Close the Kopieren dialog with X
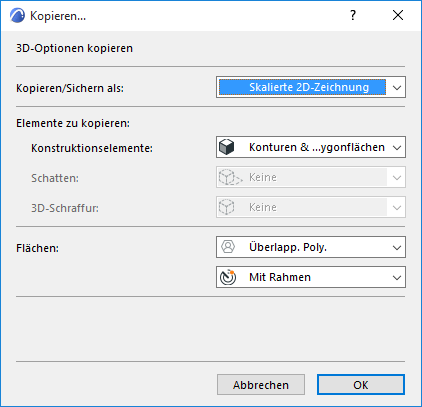 coord(398,15)
